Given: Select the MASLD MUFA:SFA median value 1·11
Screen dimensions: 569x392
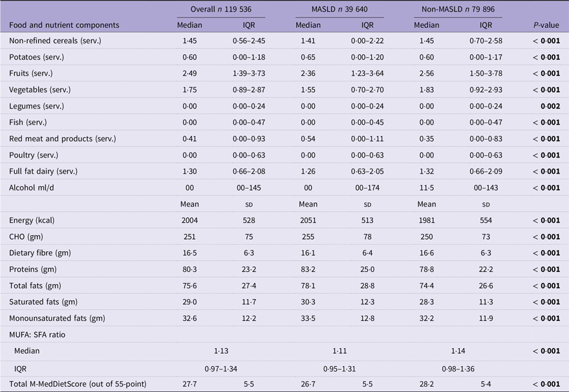Looking at the screenshot, I should point(339,351).
